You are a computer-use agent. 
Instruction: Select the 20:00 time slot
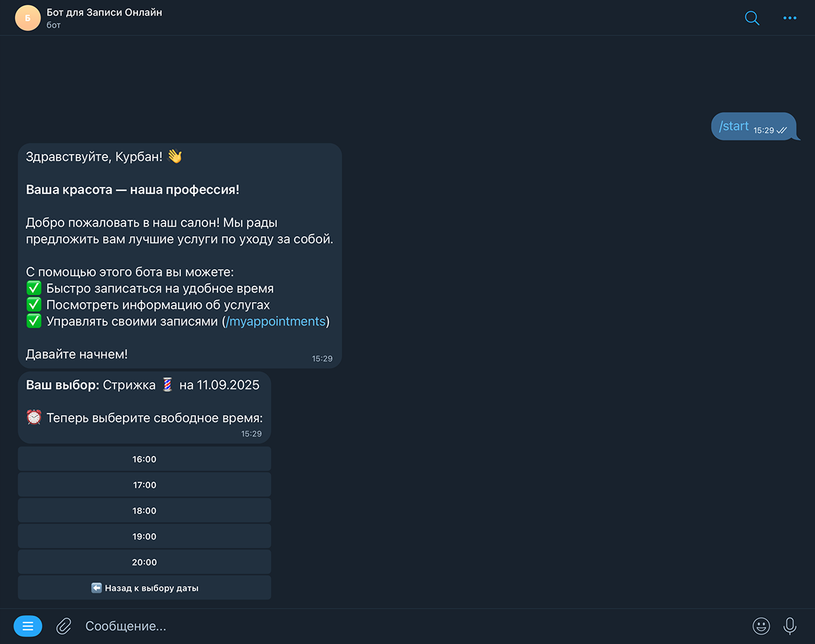pyautogui.click(x=145, y=562)
